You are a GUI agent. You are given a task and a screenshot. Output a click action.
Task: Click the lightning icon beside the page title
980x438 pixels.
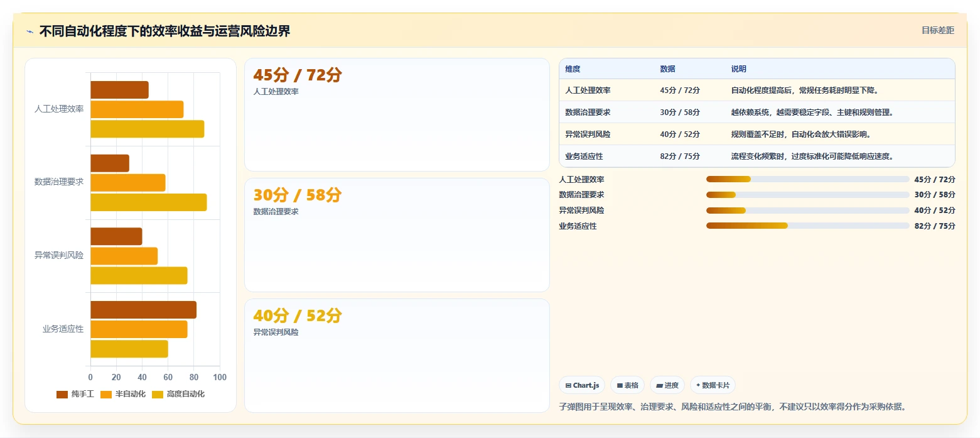(30, 31)
